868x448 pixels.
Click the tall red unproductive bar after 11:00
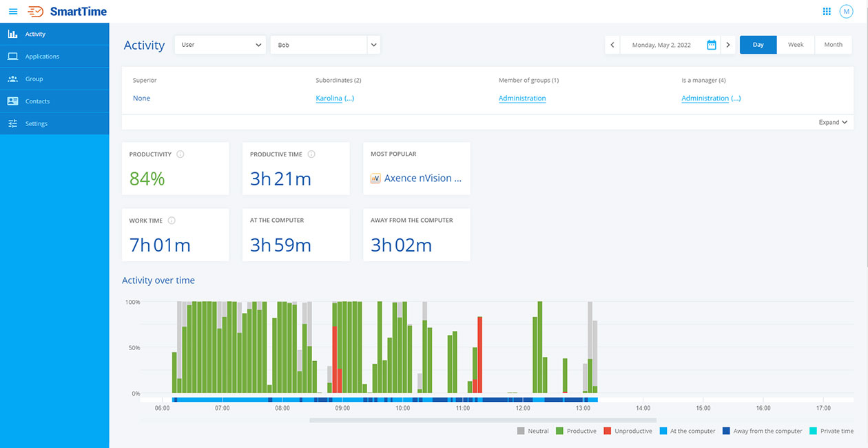coord(480,354)
